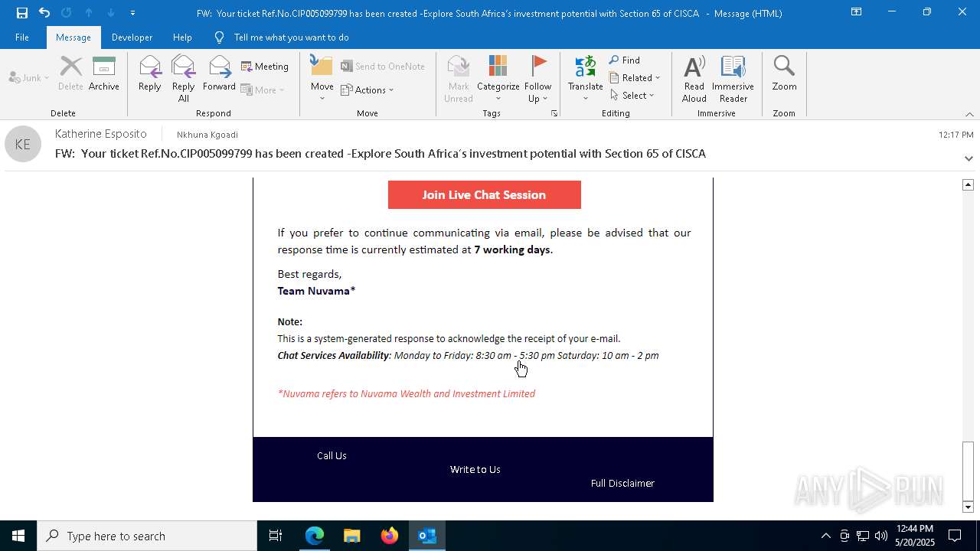Open the Move folder dropdown
Screen dimensions: 980x551
pyautogui.click(x=322, y=79)
